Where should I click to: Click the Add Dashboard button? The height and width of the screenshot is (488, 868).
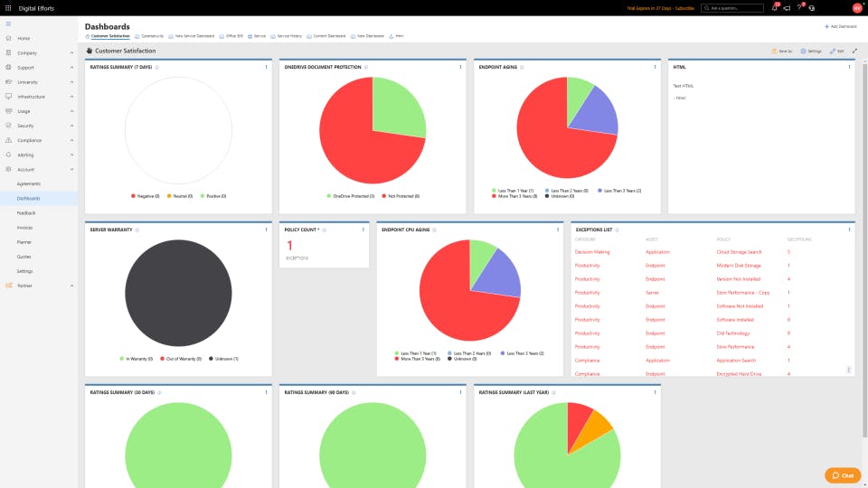[x=840, y=26]
